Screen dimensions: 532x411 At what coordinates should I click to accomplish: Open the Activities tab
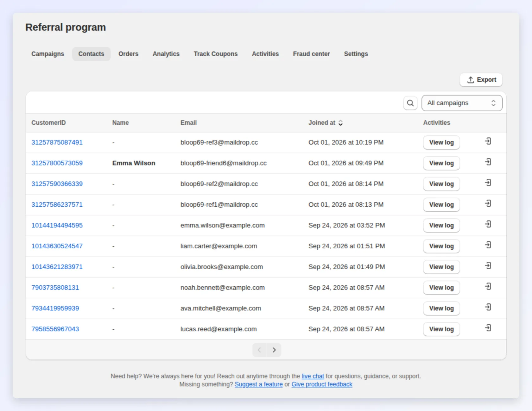coord(265,54)
